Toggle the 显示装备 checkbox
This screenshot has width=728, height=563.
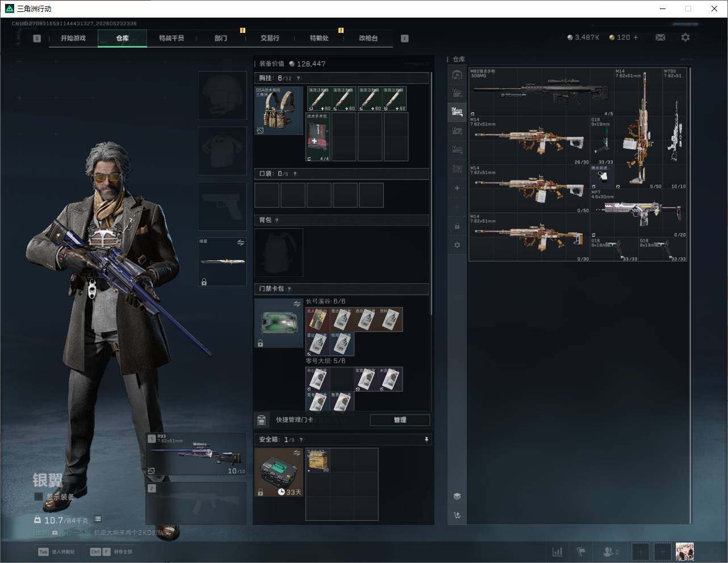[x=39, y=497]
